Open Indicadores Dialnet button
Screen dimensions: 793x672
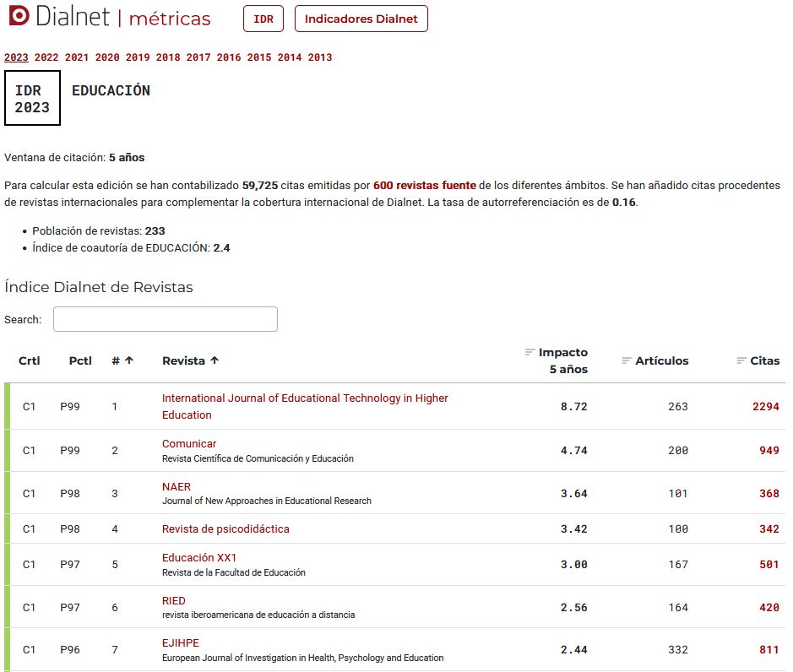click(x=361, y=19)
